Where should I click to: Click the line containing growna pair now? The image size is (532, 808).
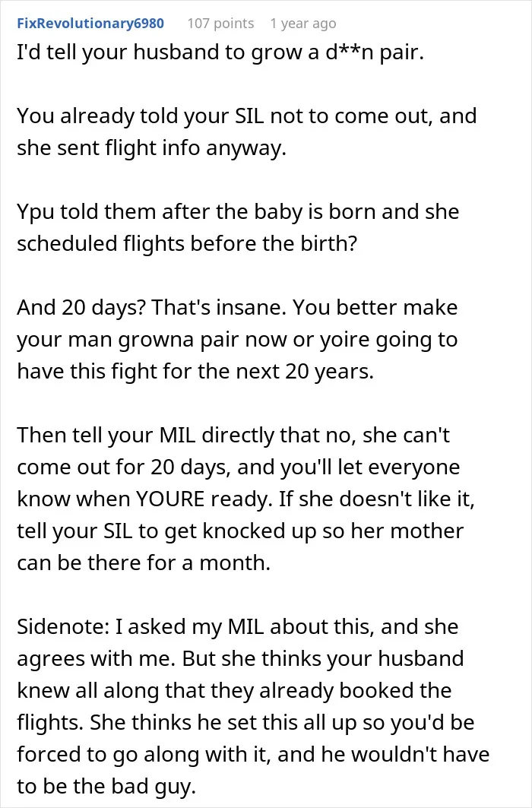[237, 340]
